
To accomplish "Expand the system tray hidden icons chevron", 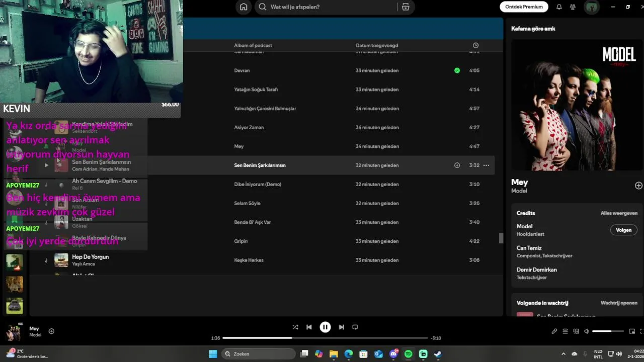I will pos(563,354).
